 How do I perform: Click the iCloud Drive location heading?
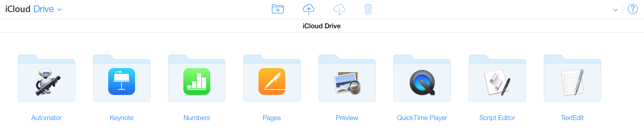(x=322, y=26)
